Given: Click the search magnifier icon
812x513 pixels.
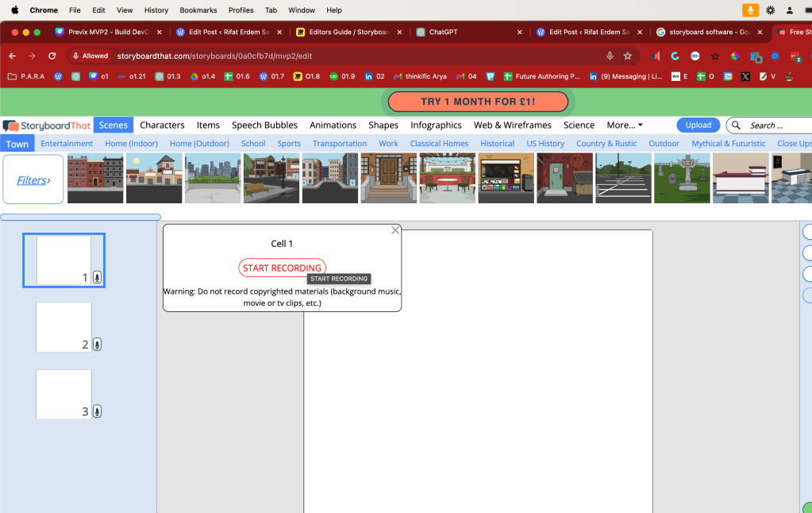Looking at the screenshot, I should point(736,125).
